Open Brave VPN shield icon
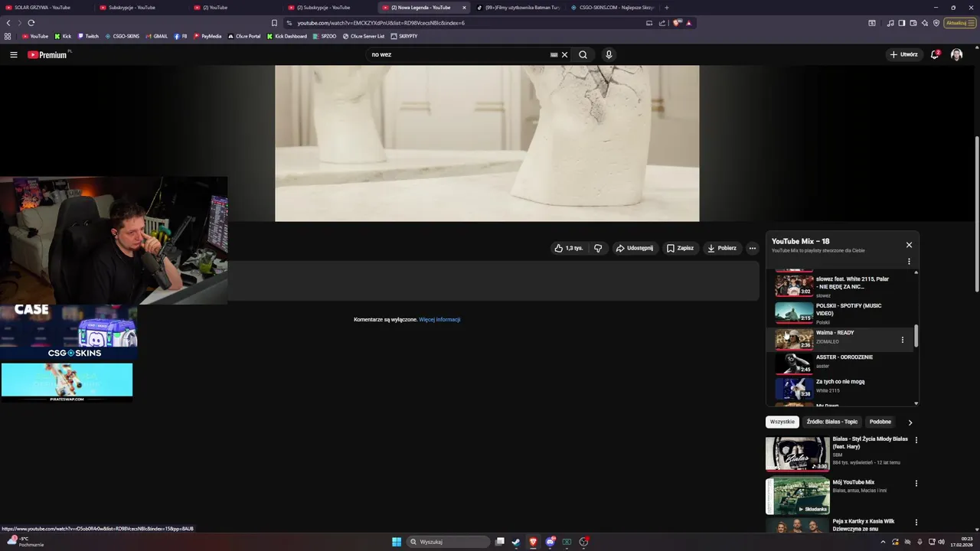 click(x=936, y=23)
